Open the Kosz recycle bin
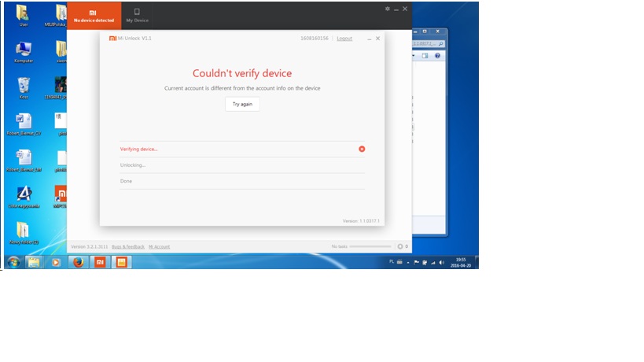 click(x=24, y=87)
